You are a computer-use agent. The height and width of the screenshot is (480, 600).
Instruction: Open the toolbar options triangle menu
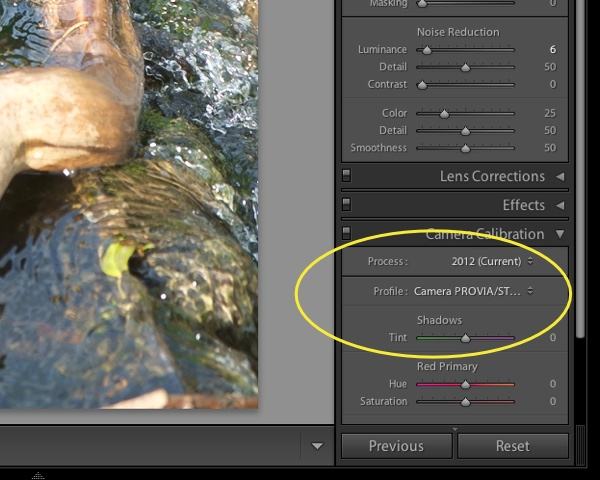(x=318, y=446)
